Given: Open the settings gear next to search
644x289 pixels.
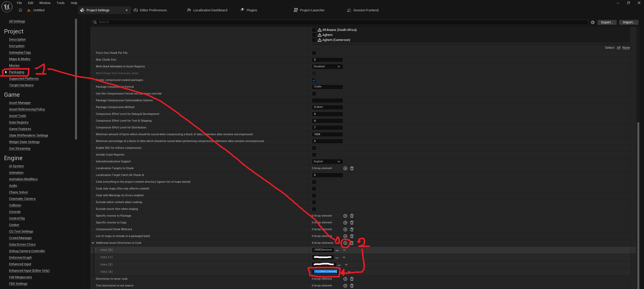Looking at the screenshot, I should (x=593, y=22).
